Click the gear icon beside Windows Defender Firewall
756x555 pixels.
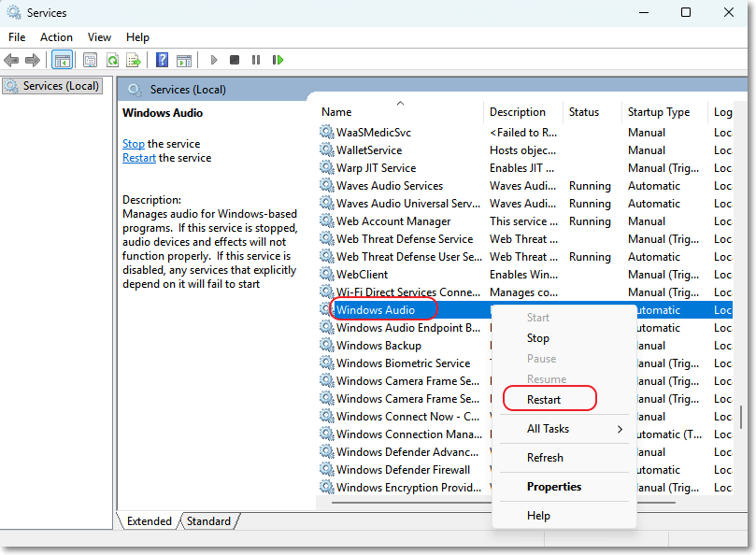(x=327, y=469)
